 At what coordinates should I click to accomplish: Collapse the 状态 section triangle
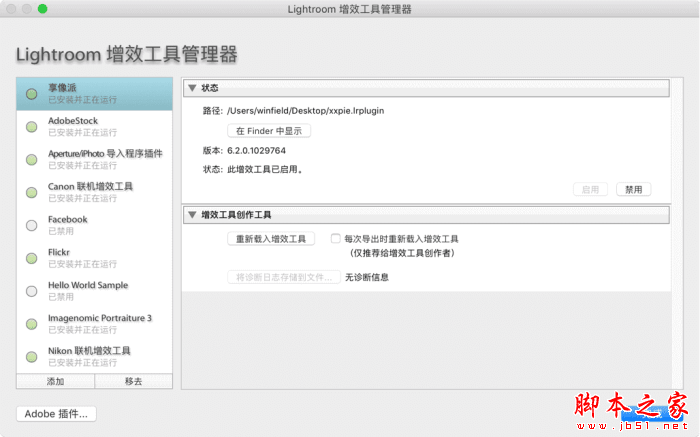click(x=192, y=89)
